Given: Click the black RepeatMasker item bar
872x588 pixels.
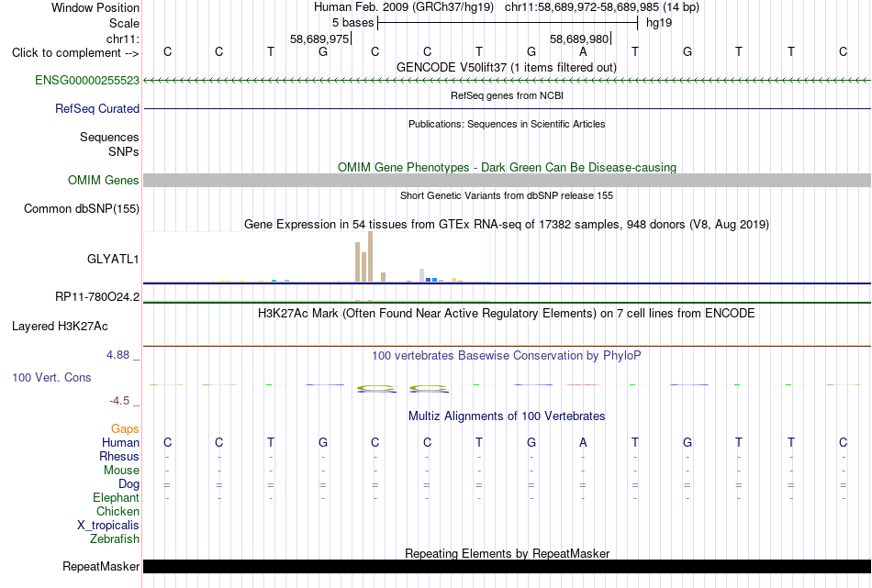Looking at the screenshot, I should (507, 566).
